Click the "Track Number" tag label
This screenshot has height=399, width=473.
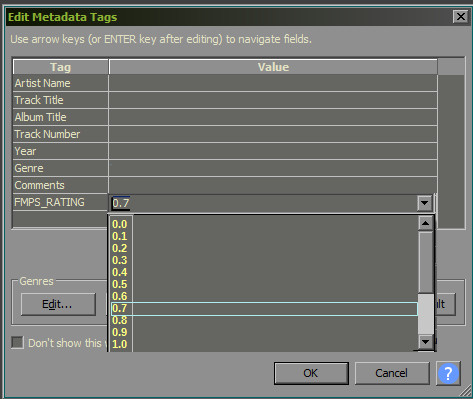pos(47,134)
